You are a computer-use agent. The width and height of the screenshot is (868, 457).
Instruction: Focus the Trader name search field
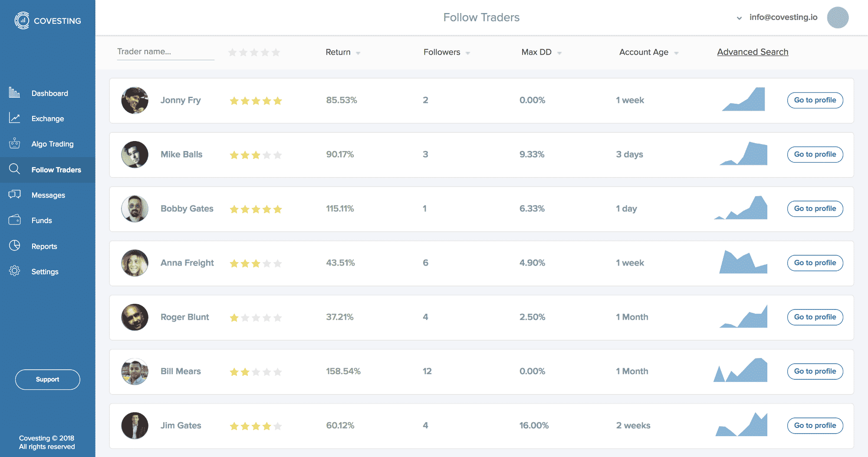pos(165,52)
